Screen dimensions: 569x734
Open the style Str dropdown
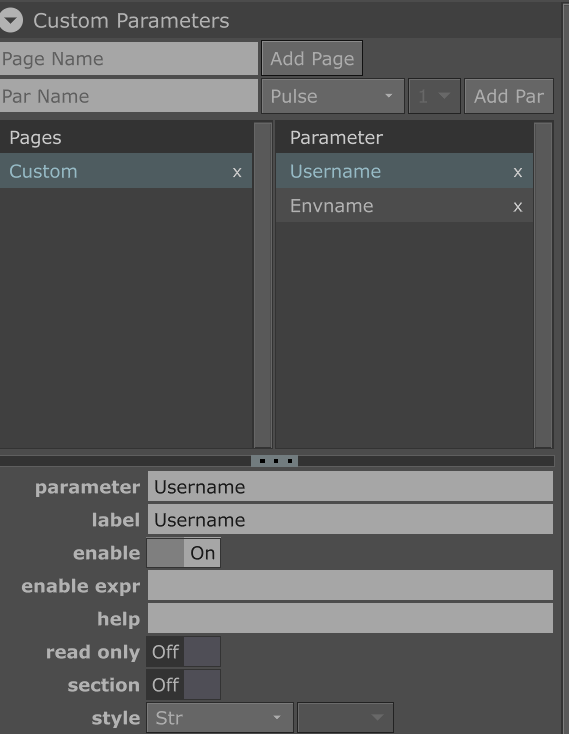pyautogui.click(x=220, y=718)
